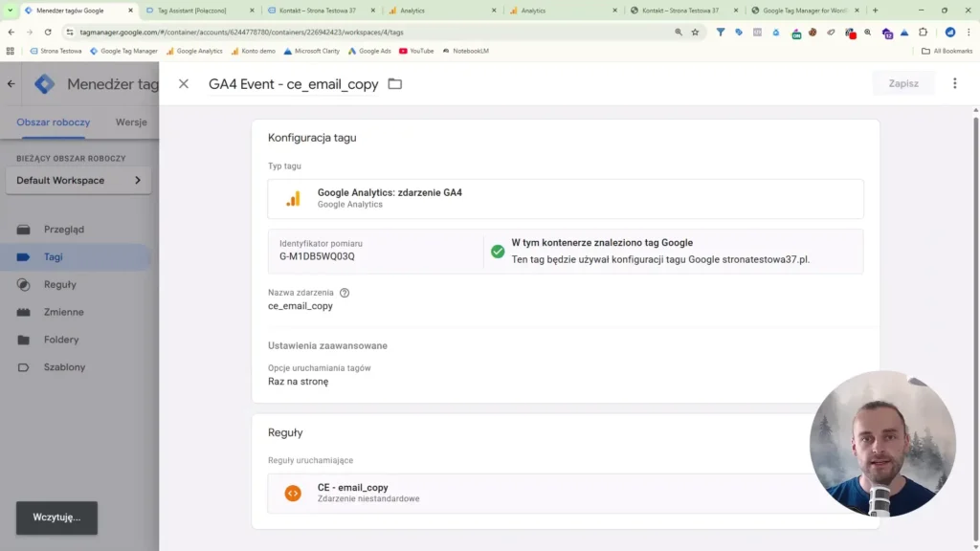Open the YouTube bookmark
Viewport: 980px width, 551px height.
pos(416,51)
